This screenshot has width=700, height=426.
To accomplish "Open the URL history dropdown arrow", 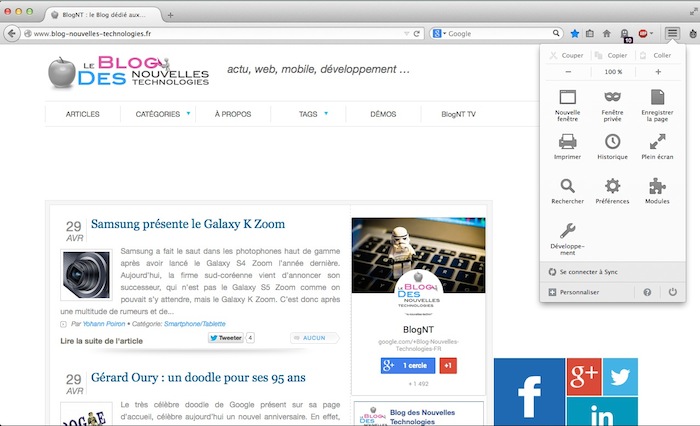I will pyautogui.click(x=406, y=33).
